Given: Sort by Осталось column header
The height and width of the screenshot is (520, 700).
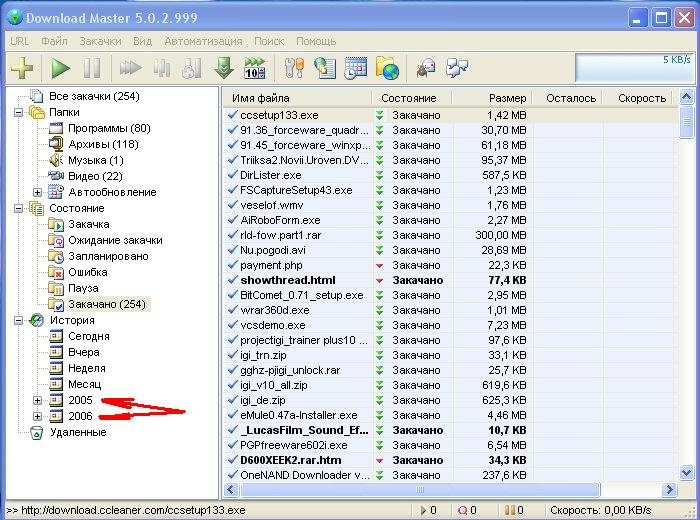Looking at the screenshot, I should click(568, 98).
